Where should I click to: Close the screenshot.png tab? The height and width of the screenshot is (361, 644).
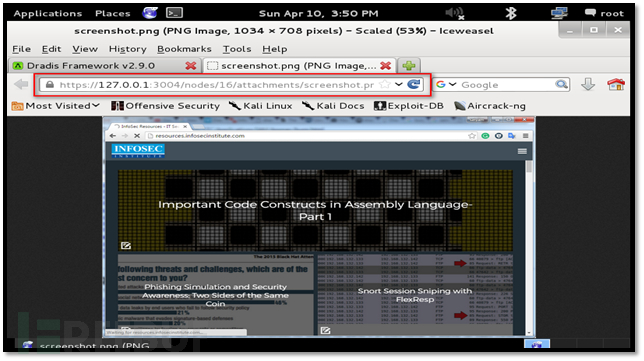click(x=385, y=66)
